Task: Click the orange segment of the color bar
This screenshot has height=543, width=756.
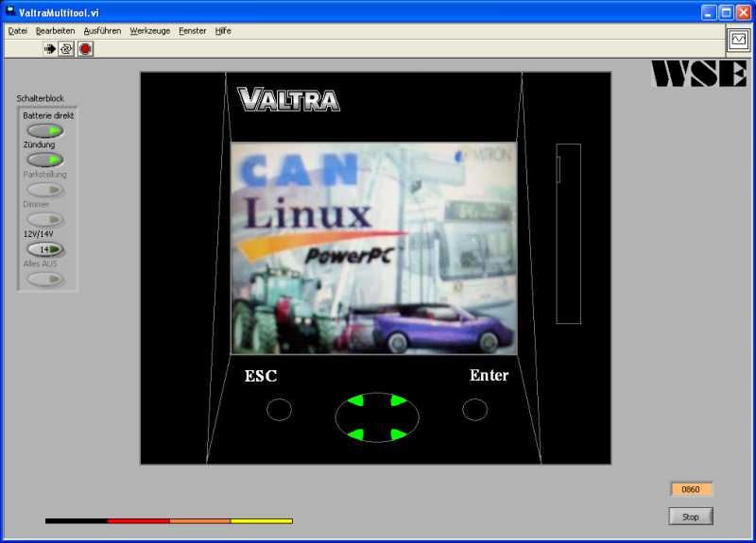Action: pos(200,521)
